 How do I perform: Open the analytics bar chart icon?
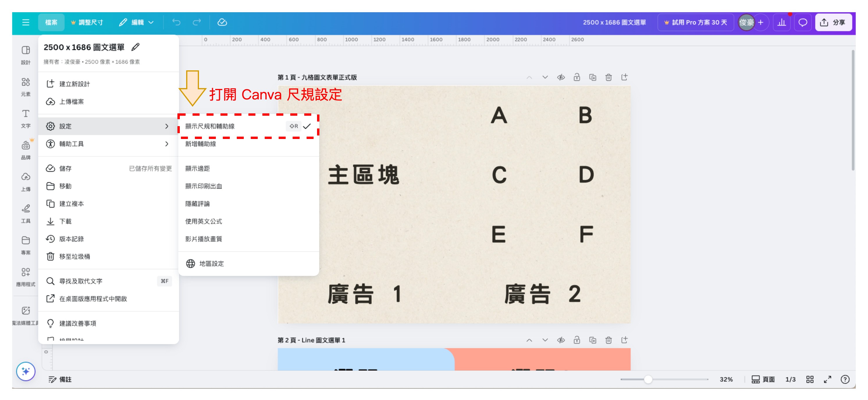(782, 22)
